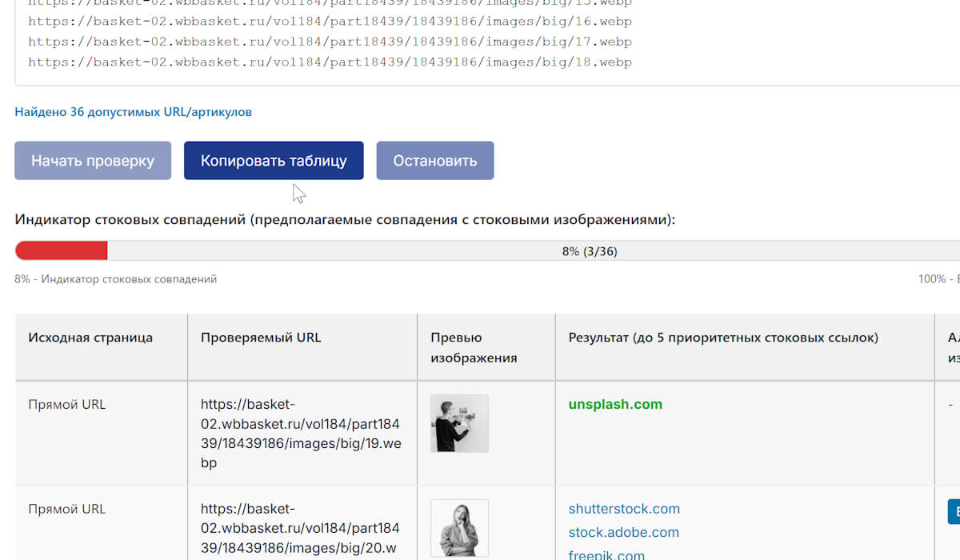
Task: Click the 8% (3/36) progress label
Action: tap(590, 251)
